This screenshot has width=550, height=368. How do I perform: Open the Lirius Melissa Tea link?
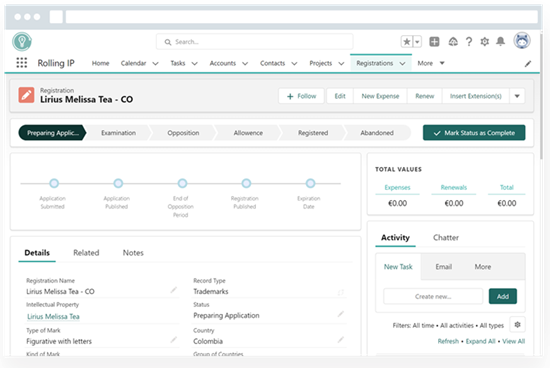click(53, 316)
